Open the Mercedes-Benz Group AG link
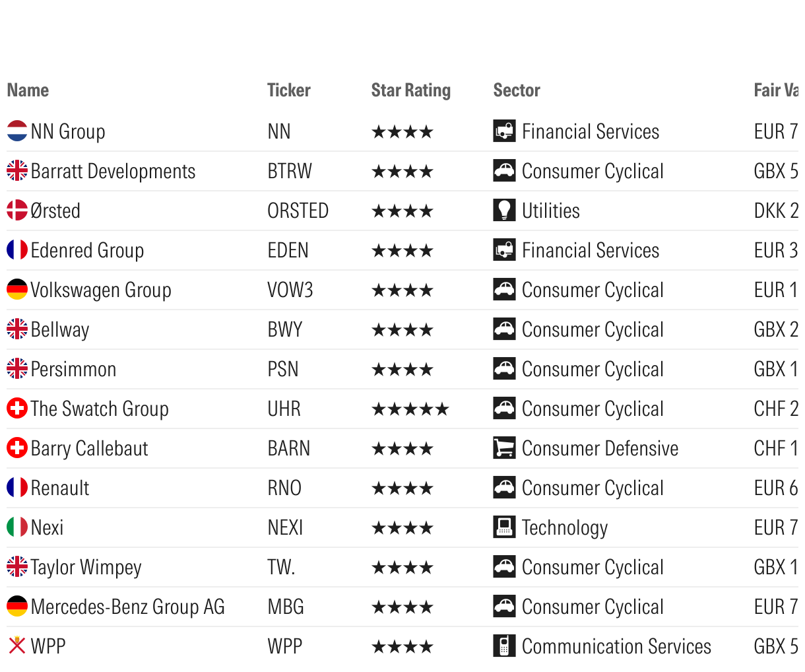Screen dimensions: 805x672 point(128,607)
